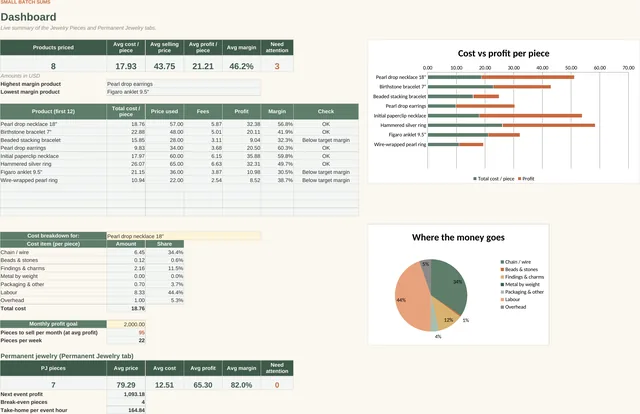Click the 44% Labour pie slice

click(410, 298)
